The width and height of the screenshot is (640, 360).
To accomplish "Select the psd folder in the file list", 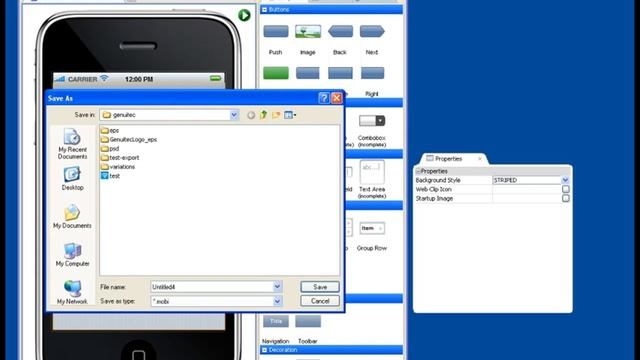I will (110, 149).
